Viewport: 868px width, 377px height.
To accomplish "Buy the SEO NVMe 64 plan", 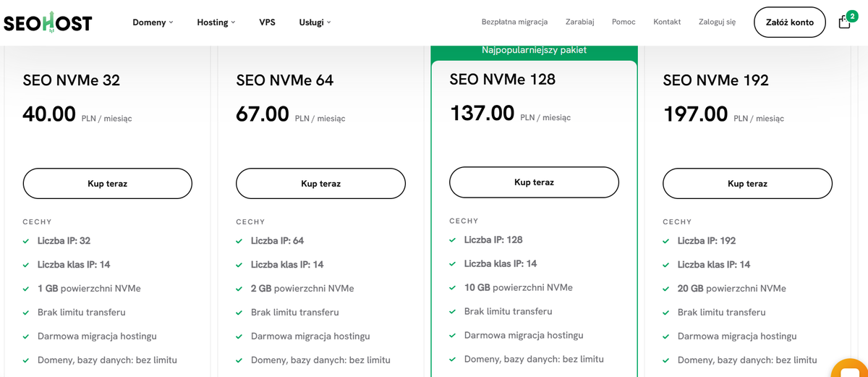I will pos(320,184).
